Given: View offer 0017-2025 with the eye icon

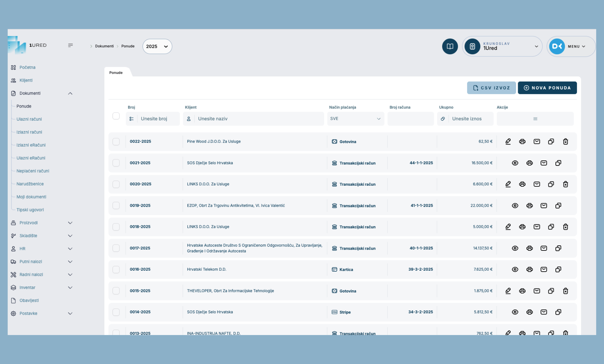Looking at the screenshot, I should pyautogui.click(x=515, y=248).
